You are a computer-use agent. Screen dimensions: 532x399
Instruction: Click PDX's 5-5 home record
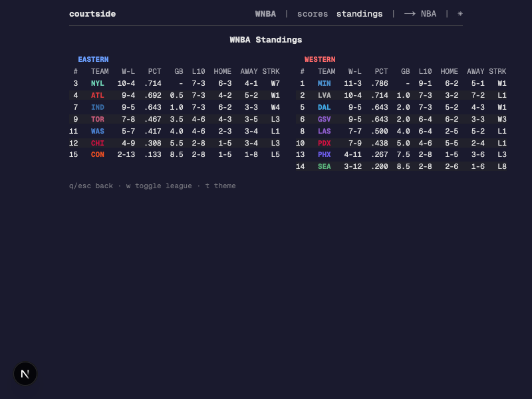click(452, 143)
